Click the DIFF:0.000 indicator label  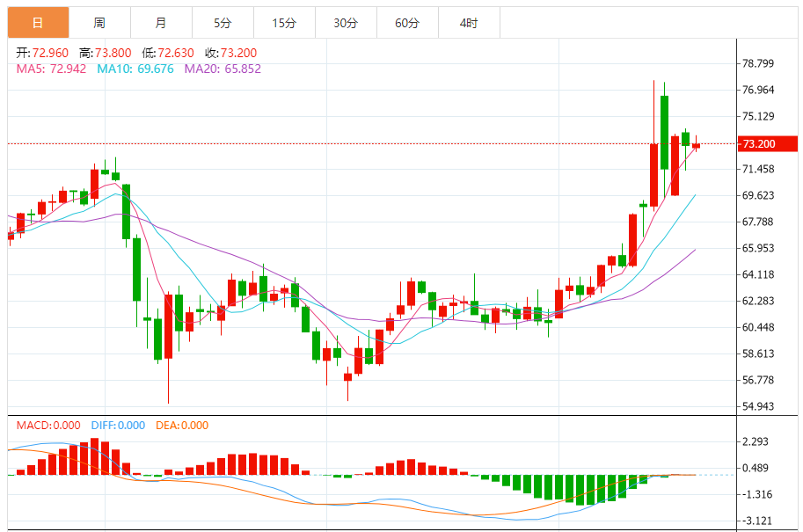(118, 426)
